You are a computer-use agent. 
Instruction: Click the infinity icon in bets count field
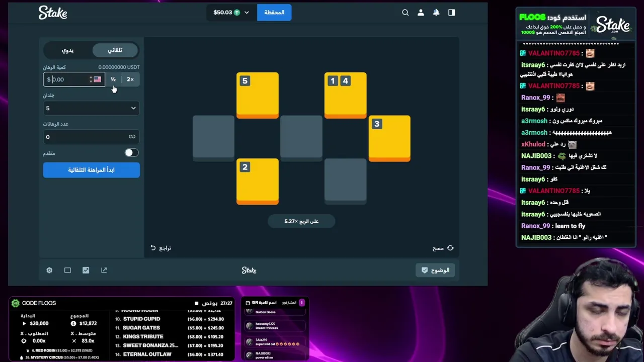coord(132,137)
